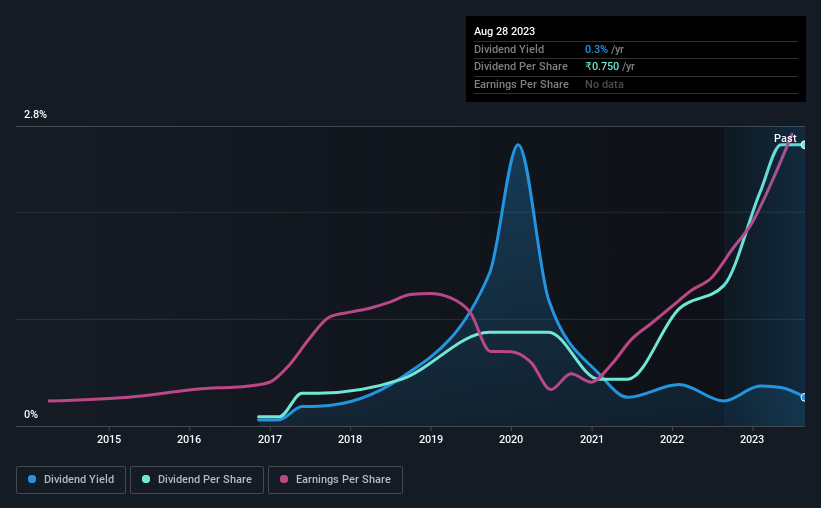Click the blue Dividend Yield legend dot
Image resolution: width=821 pixels, height=508 pixels.
(32, 479)
